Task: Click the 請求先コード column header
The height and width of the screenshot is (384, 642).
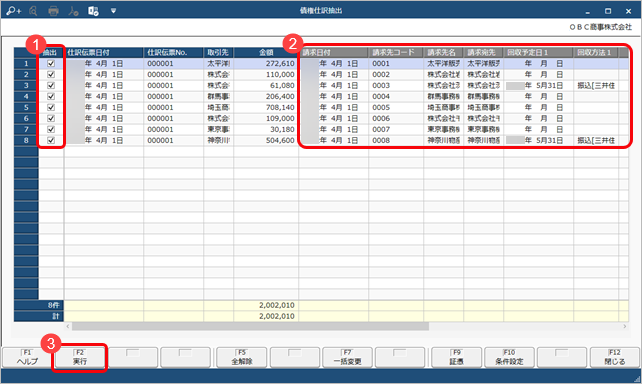Action: [396, 52]
